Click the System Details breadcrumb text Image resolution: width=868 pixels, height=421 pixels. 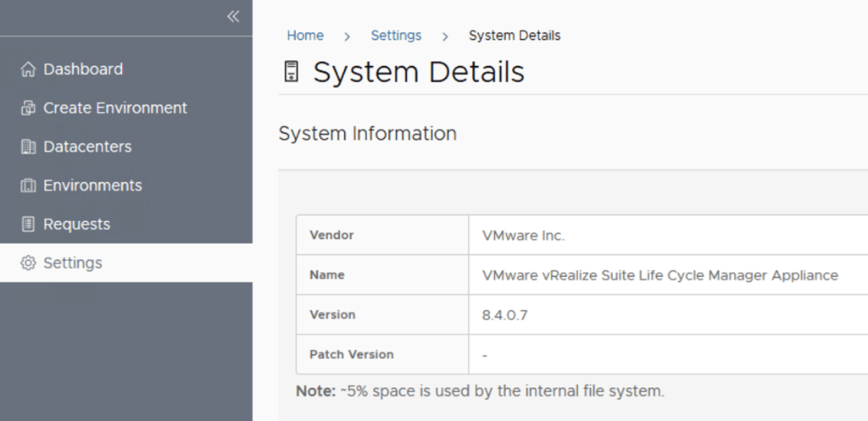[515, 36]
